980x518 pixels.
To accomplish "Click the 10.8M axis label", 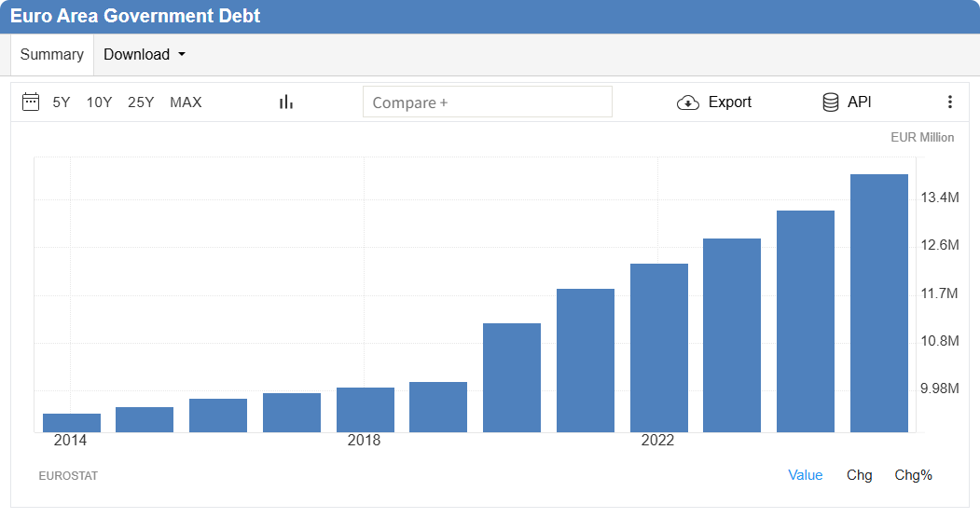I will (939, 341).
